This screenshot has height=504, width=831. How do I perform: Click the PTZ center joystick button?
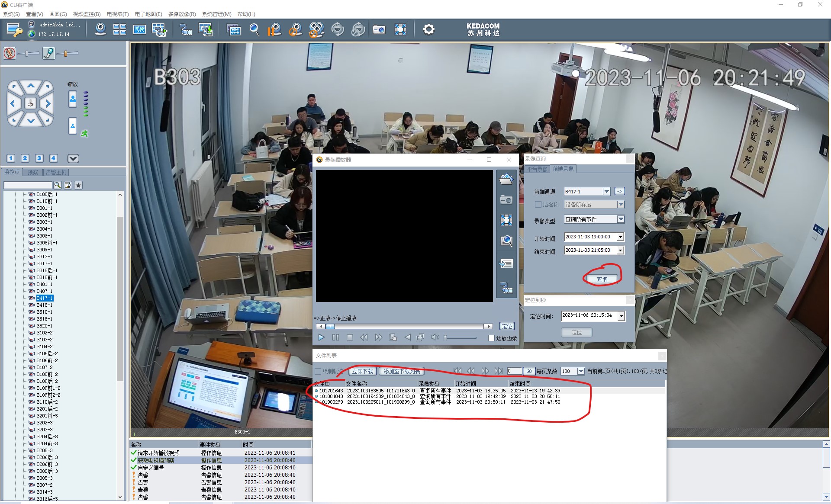click(30, 103)
